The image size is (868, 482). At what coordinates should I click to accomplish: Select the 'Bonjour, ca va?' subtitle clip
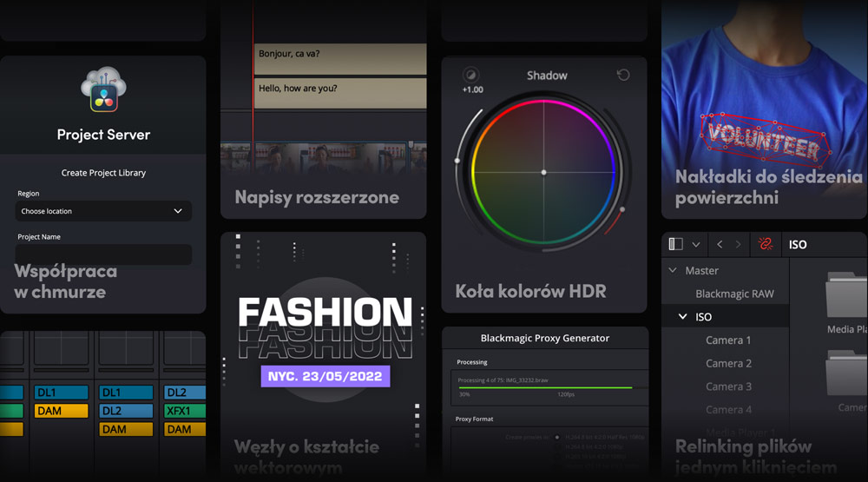pos(340,59)
